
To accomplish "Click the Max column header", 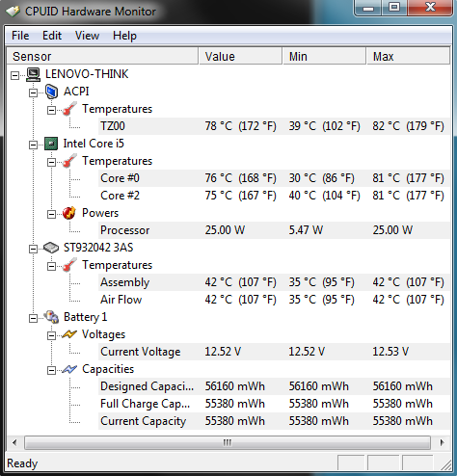I will pyautogui.click(x=408, y=56).
